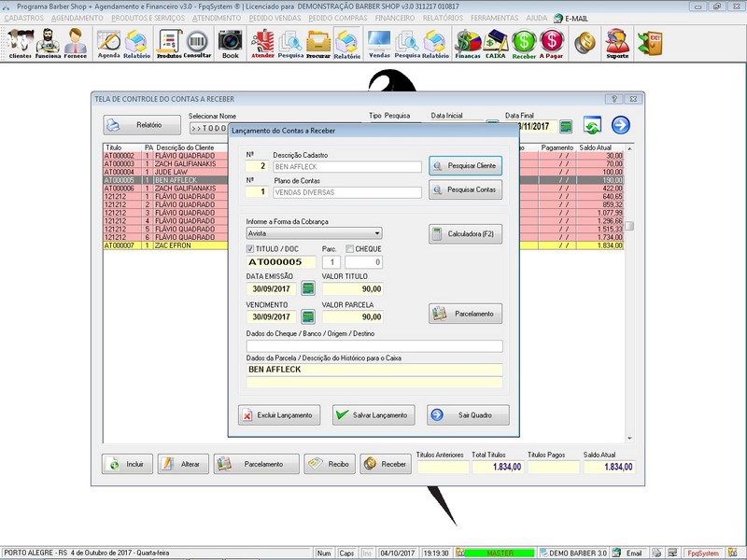Toggle the TITULO / DOC checkbox
Screen dimensions: 747x560
pos(250,248)
